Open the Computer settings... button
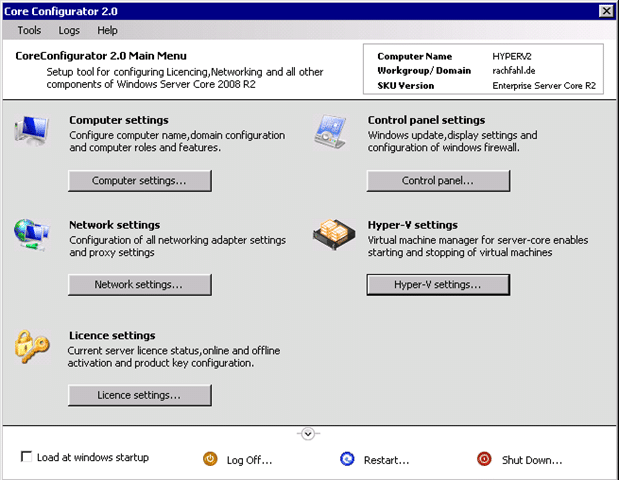 click(x=140, y=181)
